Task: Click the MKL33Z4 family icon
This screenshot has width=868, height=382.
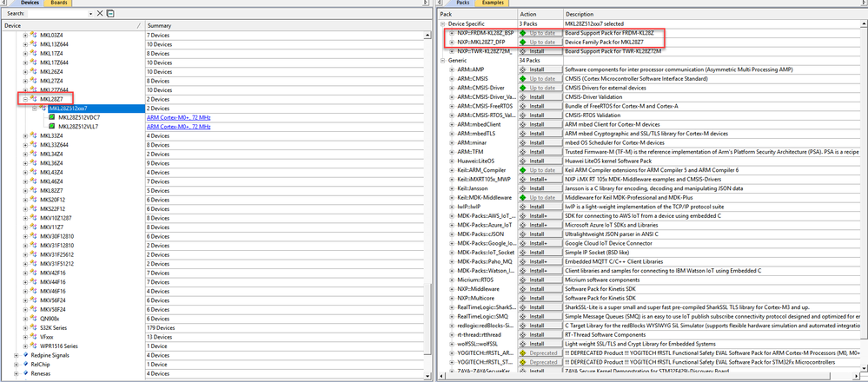Action: coord(33,135)
